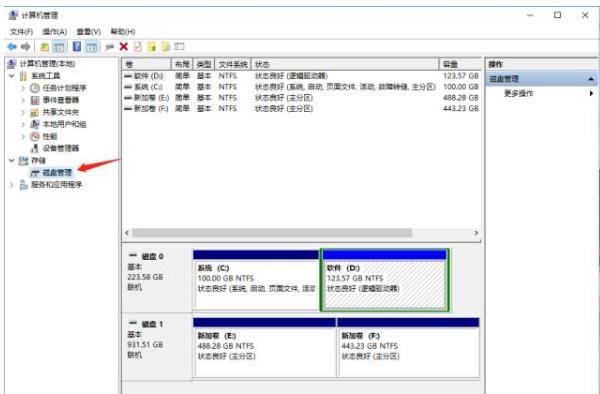Click the 488.28 GB capacity cell in list

point(461,98)
